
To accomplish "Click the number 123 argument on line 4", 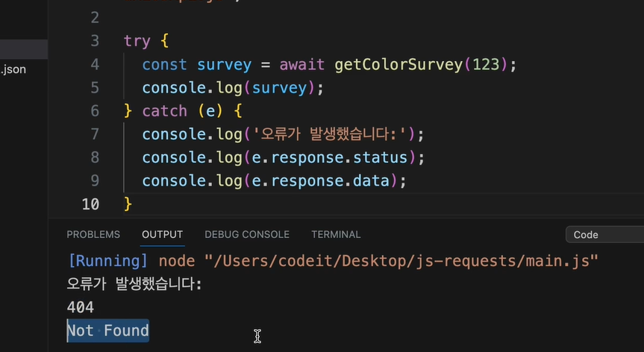I will coord(486,65).
